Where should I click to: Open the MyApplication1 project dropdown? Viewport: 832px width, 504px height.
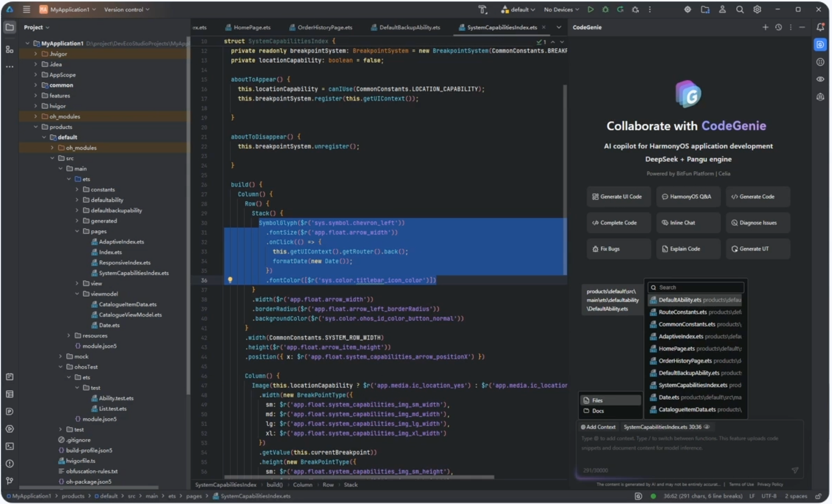click(67, 10)
